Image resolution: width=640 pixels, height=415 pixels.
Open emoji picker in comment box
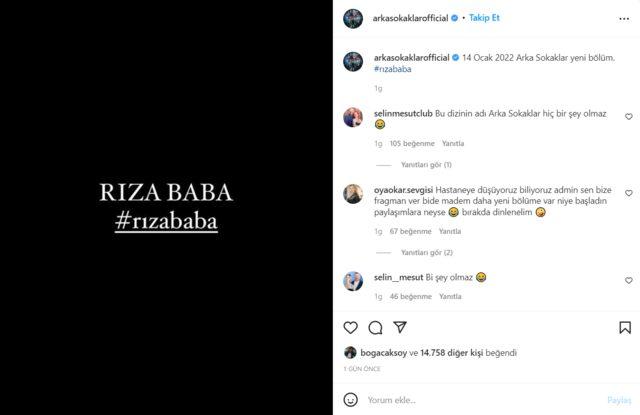(x=351, y=399)
